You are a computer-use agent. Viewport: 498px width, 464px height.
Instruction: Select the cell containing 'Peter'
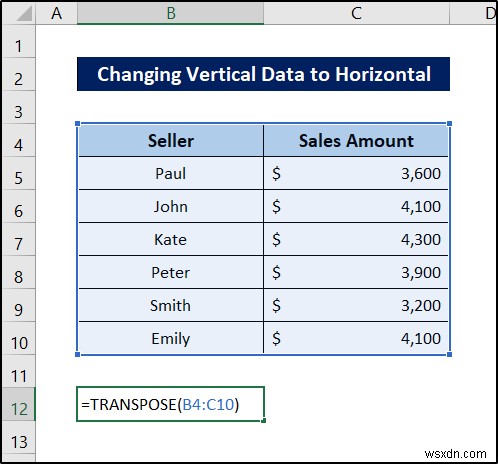point(171,272)
